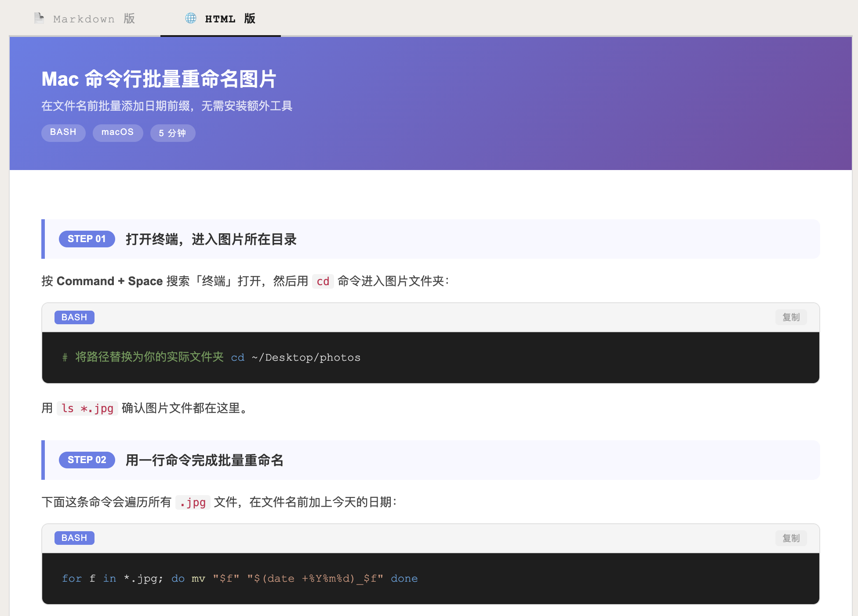
Task: Click the inline code .jpg
Action: point(193,502)
